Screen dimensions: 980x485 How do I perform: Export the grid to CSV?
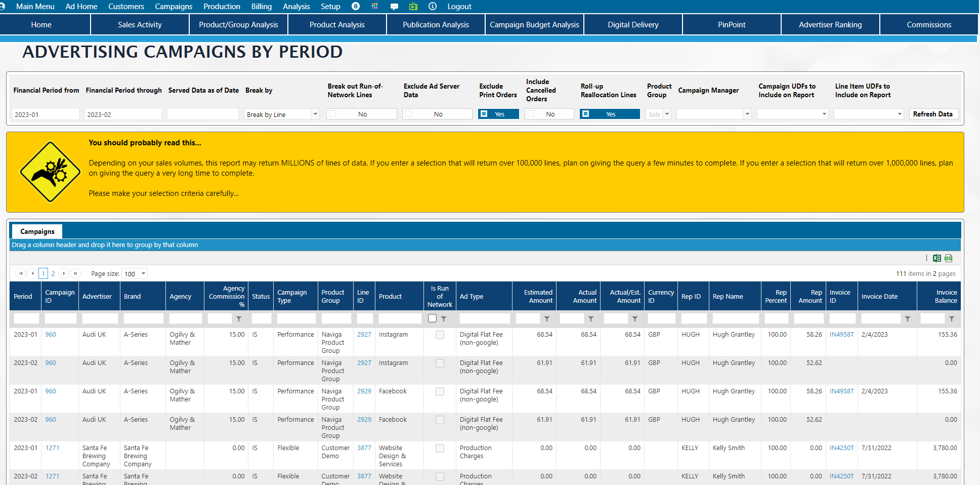tap(949, 258)
